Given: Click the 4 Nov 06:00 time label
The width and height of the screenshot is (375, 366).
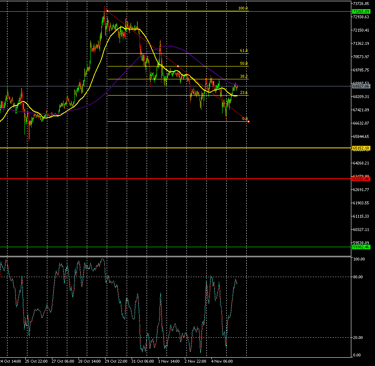Looking at the screenshot, I should pos(222,361).
